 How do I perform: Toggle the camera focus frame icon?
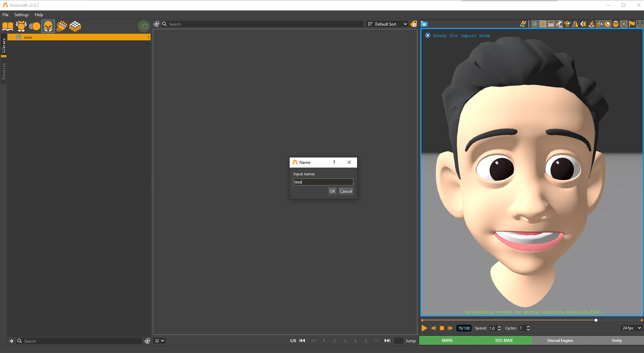point(624,24)
